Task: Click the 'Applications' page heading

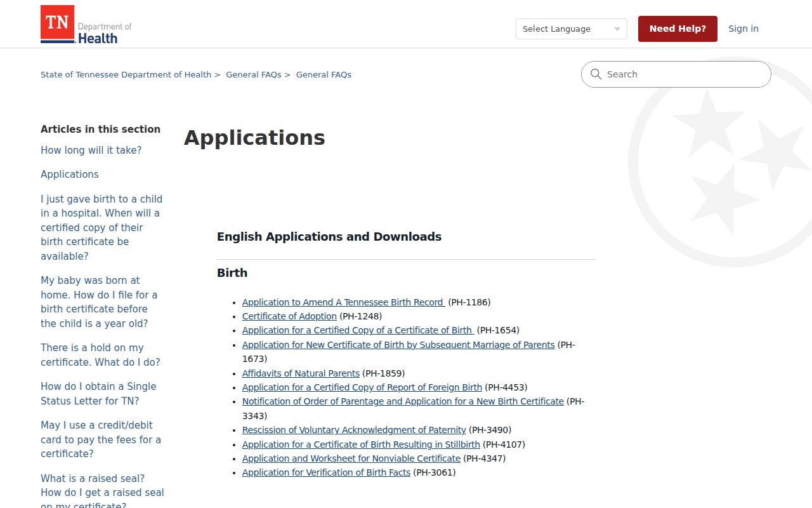Action: coord(254,138)
